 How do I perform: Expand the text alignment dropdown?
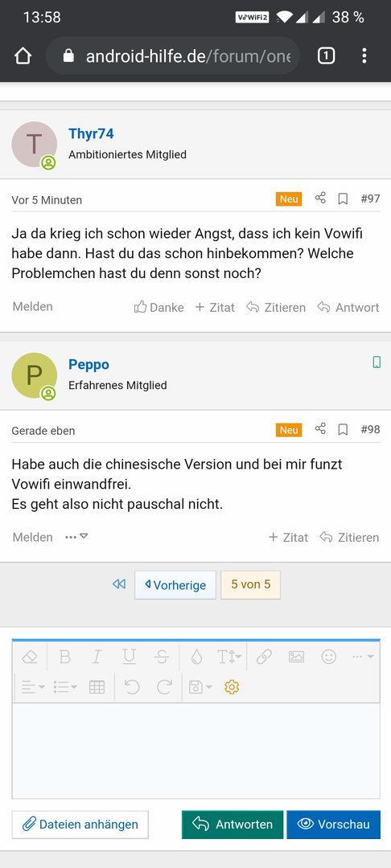pos(33,687)
